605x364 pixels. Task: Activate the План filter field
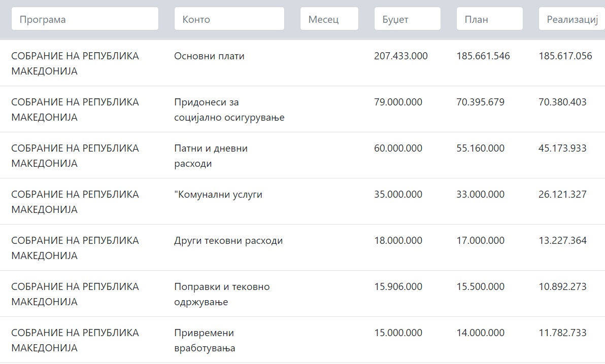(490, 19)
